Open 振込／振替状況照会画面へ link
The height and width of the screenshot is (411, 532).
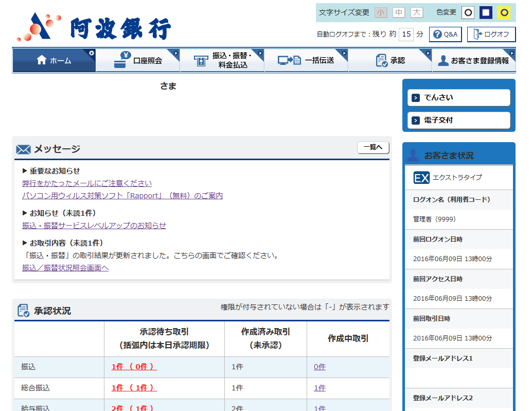(65, 268)
